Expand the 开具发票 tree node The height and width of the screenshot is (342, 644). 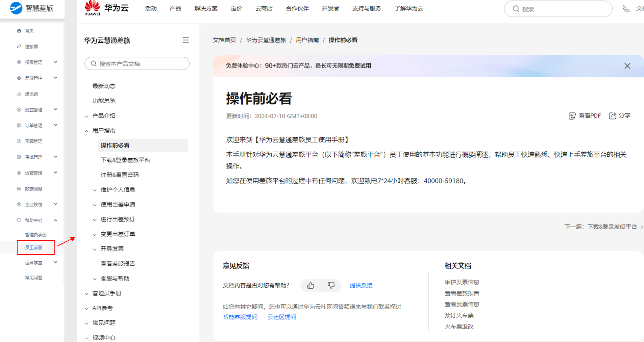(x=95, y=249)
